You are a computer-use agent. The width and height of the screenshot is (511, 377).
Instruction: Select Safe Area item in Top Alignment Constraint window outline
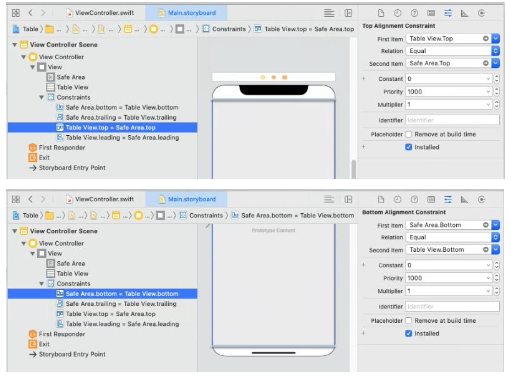pos(66,77)
